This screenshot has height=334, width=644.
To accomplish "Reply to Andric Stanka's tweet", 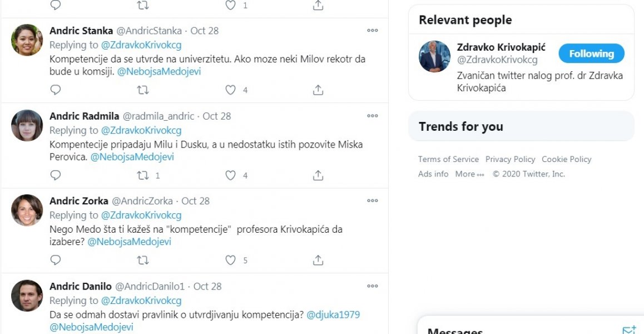I will click(x=56, y=90).
